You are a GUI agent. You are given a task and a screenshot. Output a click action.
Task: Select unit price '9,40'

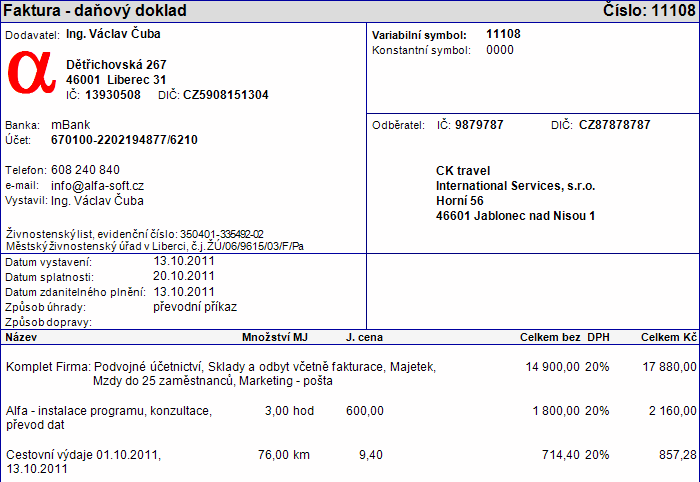point(371,455)
